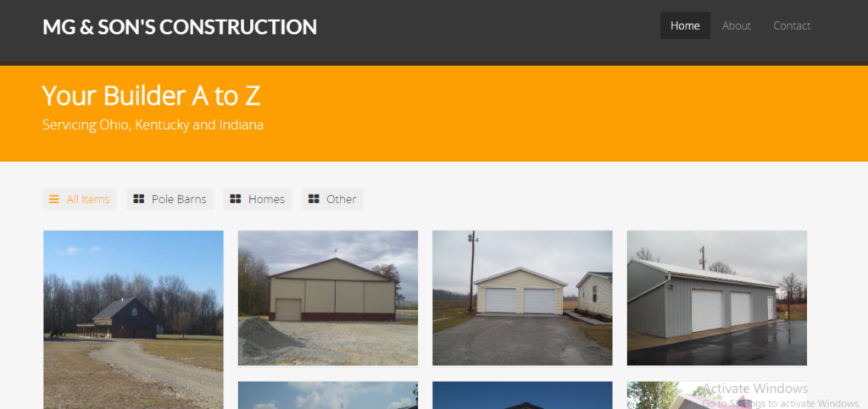The height and width of the screenshot is (409, 868).
Task: Open the thumbnail under Activate Windows watermark
Action: (x=717, y=395)
